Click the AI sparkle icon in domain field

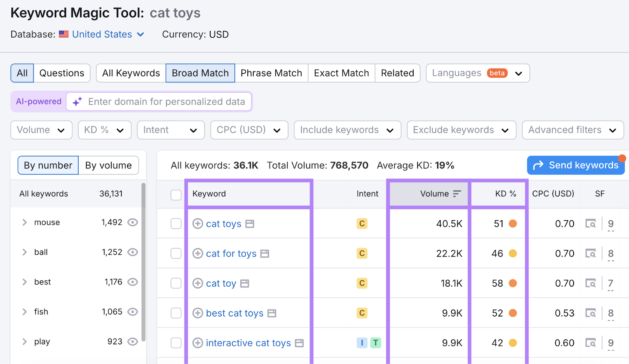click(76, 102)
